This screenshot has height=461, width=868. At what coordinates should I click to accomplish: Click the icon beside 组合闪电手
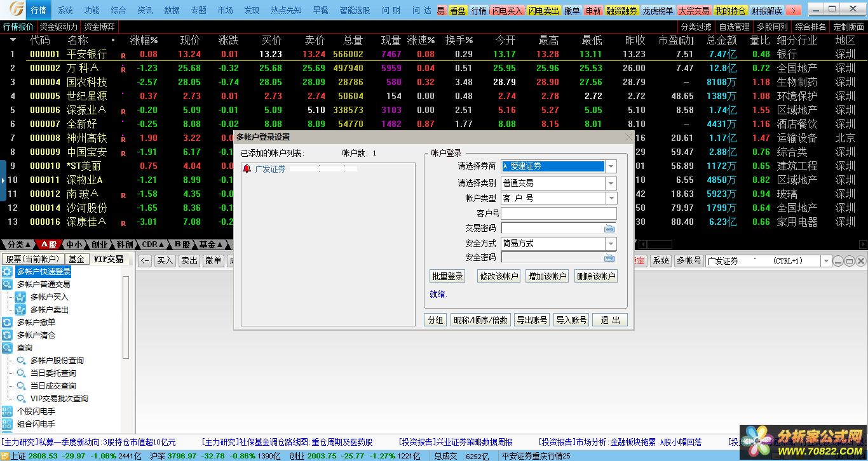pyautogui.click(x=7, y=424)
